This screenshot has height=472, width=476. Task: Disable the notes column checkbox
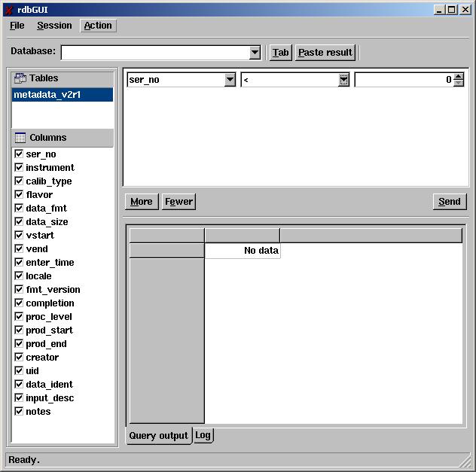[19, 411]
